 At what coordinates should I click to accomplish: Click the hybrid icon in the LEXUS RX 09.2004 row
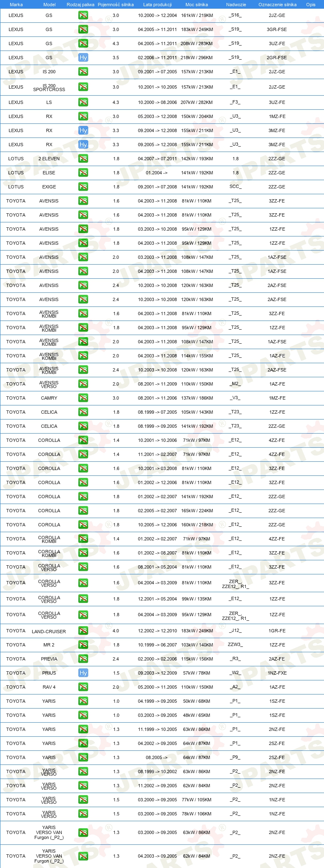pos(83,130)
